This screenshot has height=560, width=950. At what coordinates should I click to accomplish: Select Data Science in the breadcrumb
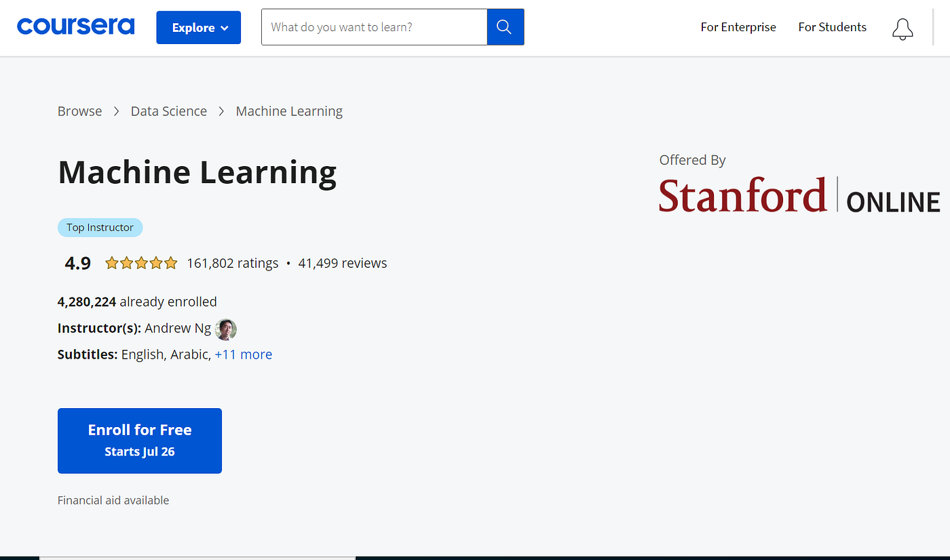point(168,111)
